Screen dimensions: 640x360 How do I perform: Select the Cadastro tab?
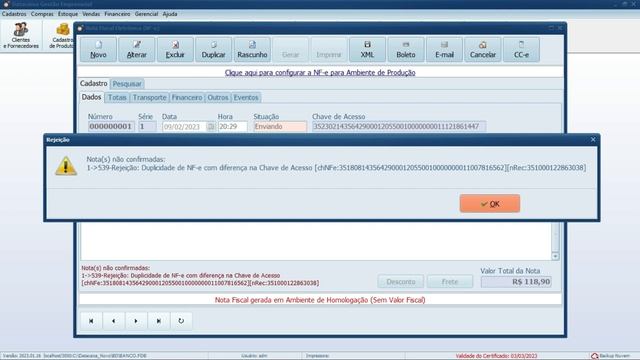(93, 83)
